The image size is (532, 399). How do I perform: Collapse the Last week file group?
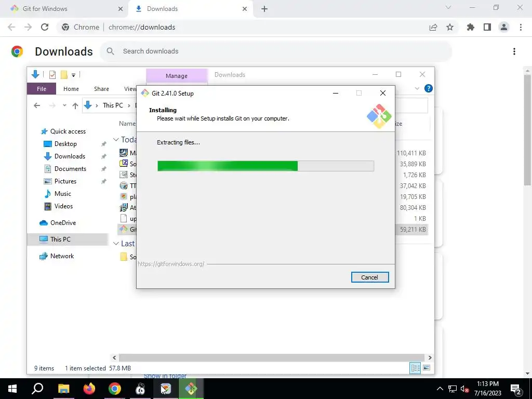116,244
